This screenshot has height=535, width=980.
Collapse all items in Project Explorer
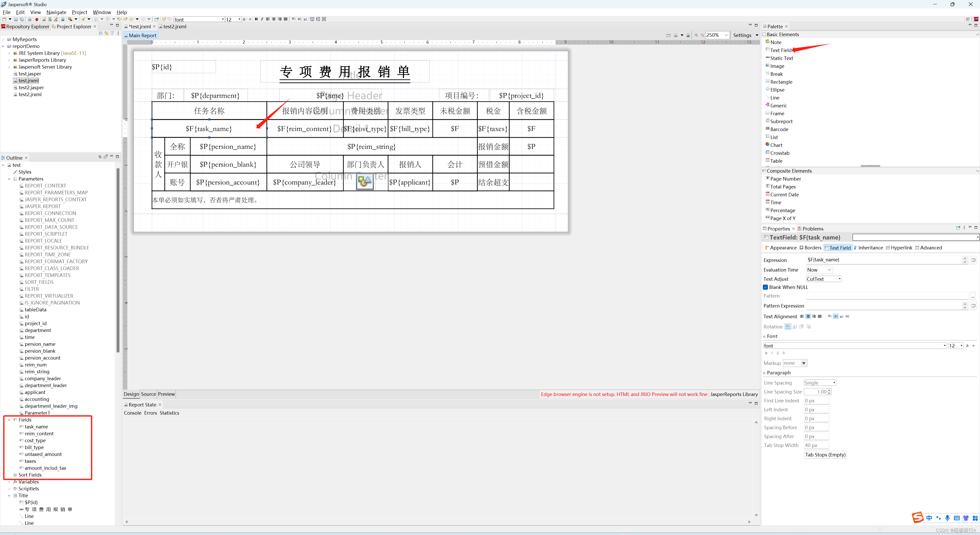click(x=101, y=33)
